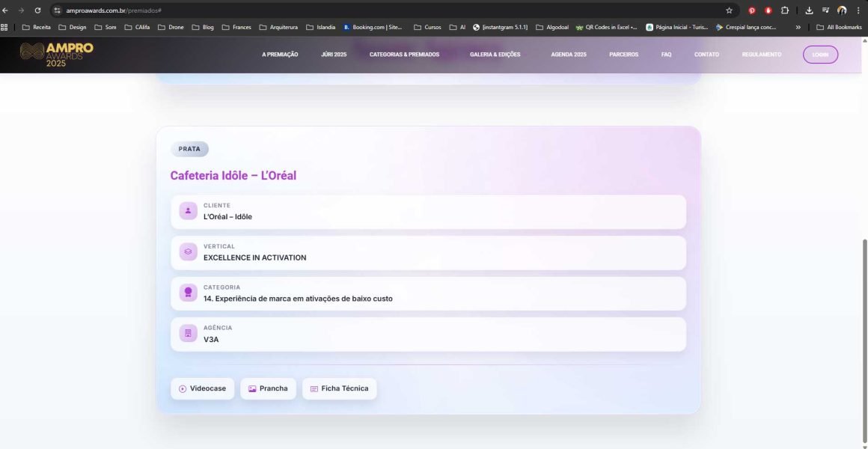Bookmark this page with the star icon
The height and width of the screenshot is (449, 868).
pyautogui.click(x=729, y=10)
